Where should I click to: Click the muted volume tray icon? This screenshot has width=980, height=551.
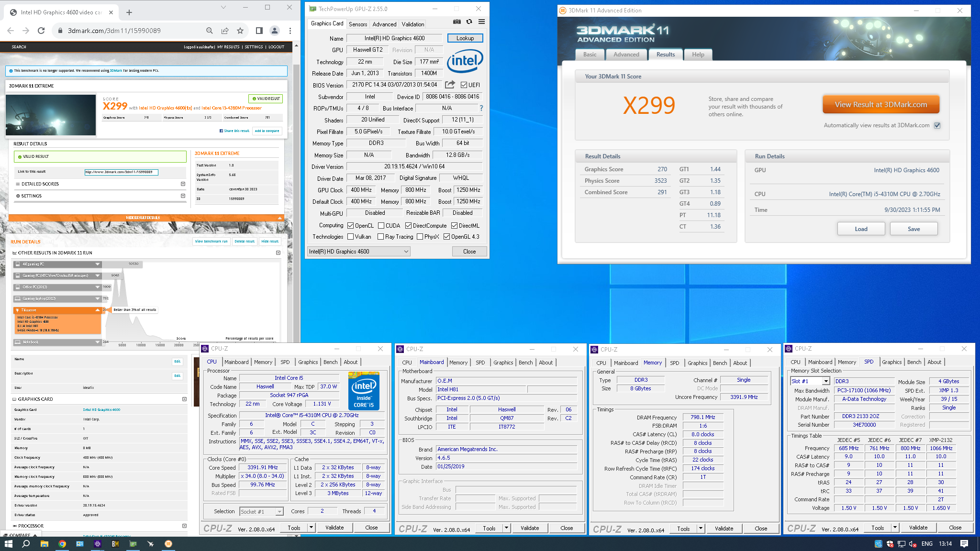coord(913,544)
